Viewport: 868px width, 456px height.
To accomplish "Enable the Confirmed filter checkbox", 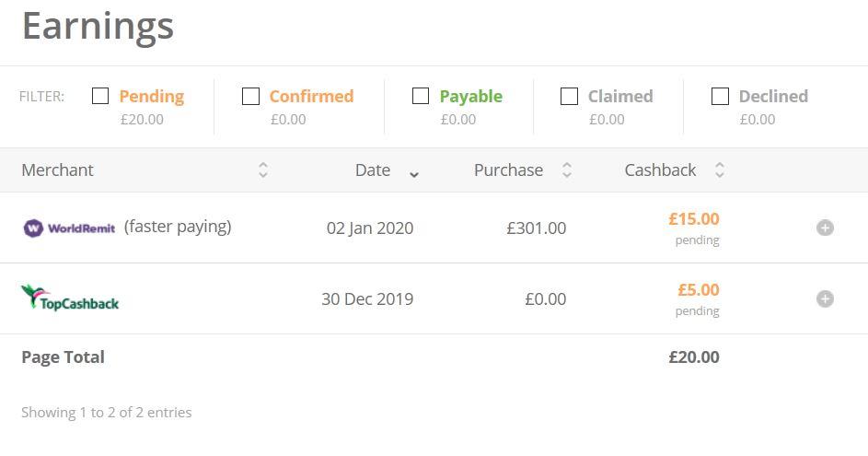I will click(250, 96).
